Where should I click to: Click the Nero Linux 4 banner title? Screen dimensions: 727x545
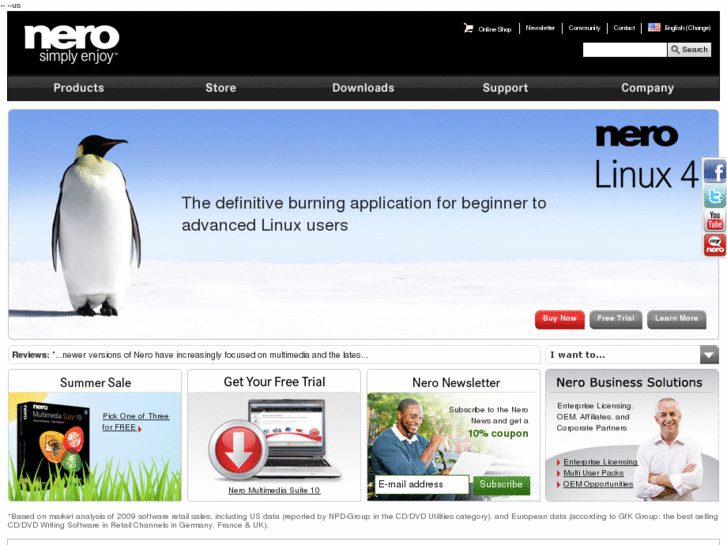[x=646, y=157]
